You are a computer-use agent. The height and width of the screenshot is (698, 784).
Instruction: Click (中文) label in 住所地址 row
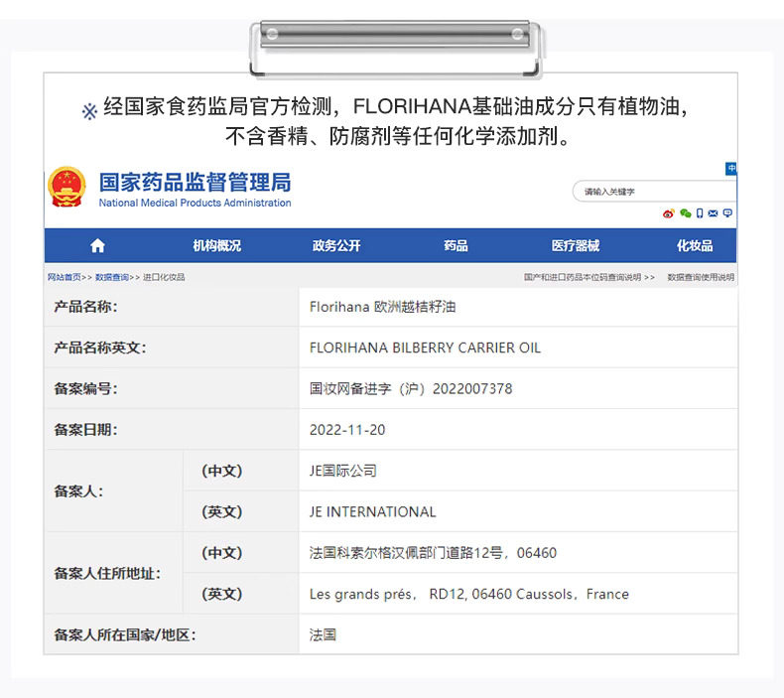coord(222,553)
